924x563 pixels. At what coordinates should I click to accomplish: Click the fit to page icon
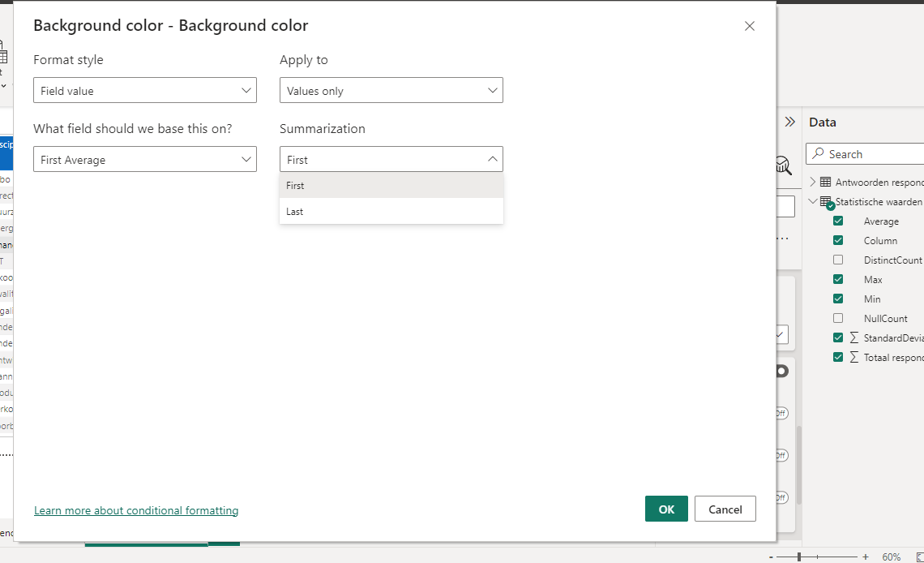tap(920, 557)
